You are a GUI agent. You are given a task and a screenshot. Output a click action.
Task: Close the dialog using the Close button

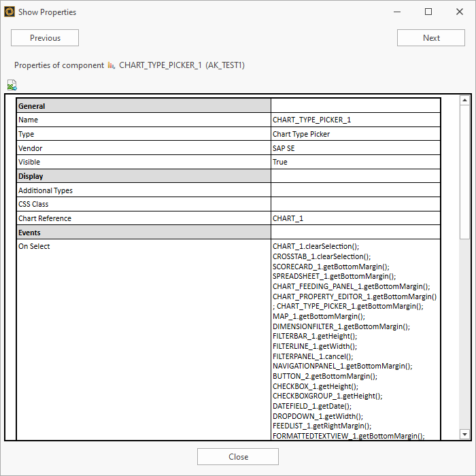click(238, 457)
